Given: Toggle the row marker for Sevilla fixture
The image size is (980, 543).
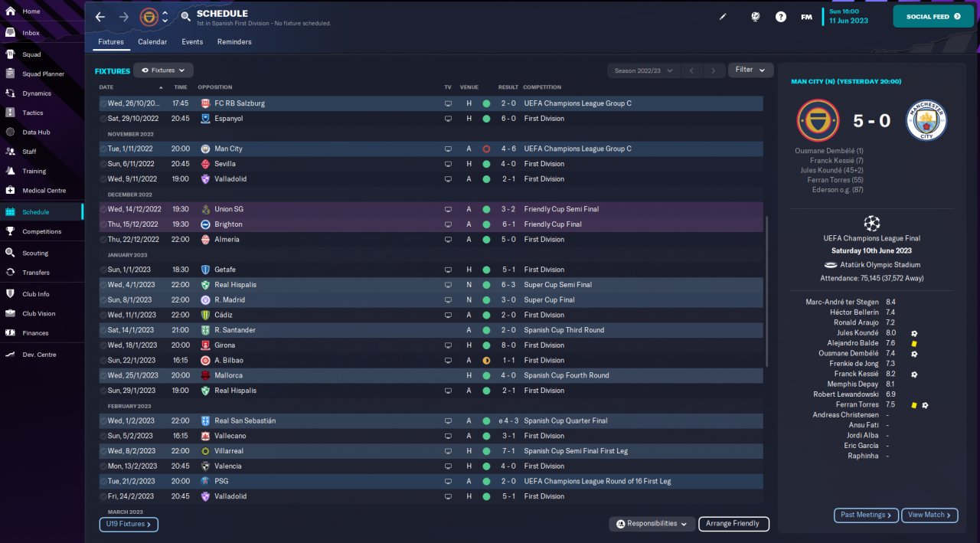Looking at the screenshot, I should [x=103, y=164].
